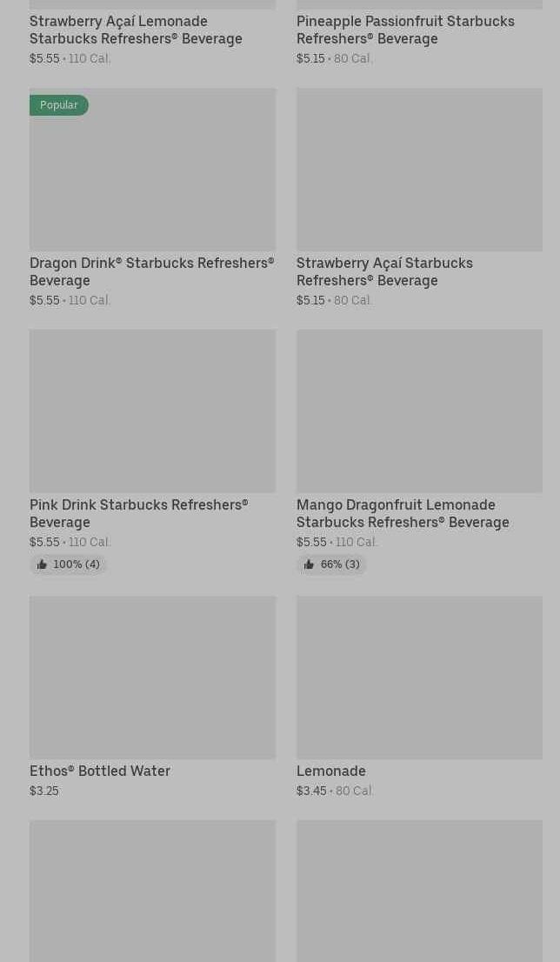Open Mango Dragonfruit Lemonade image tile
560x962 pixels.
419,411
